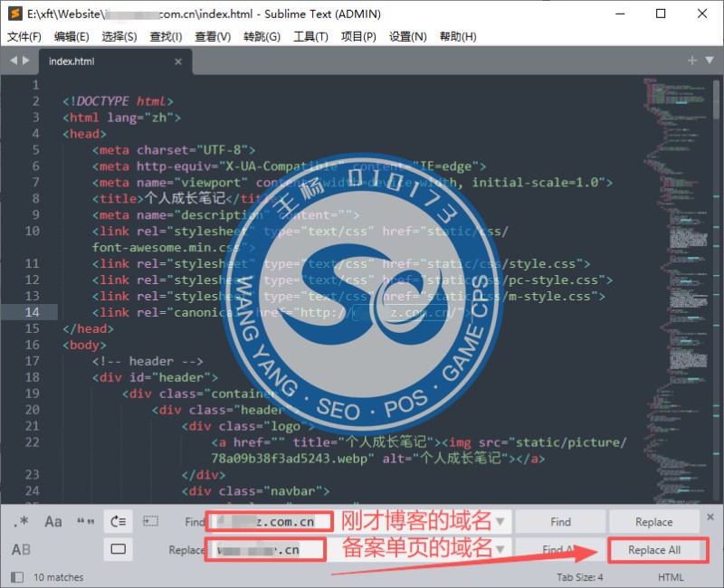Open the 查找(I) menu
724x588 pixels.
point(166,36)
